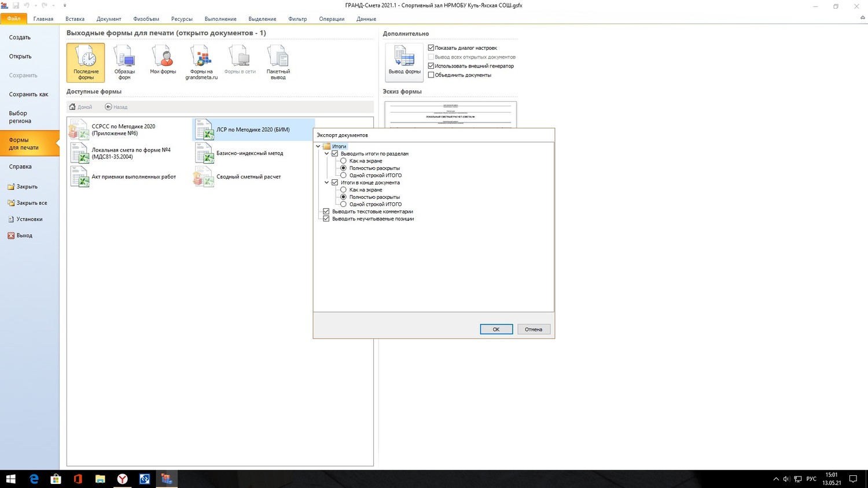Select Одной строкой ИТОГО under итоги по разделам

tap(343, 175)
